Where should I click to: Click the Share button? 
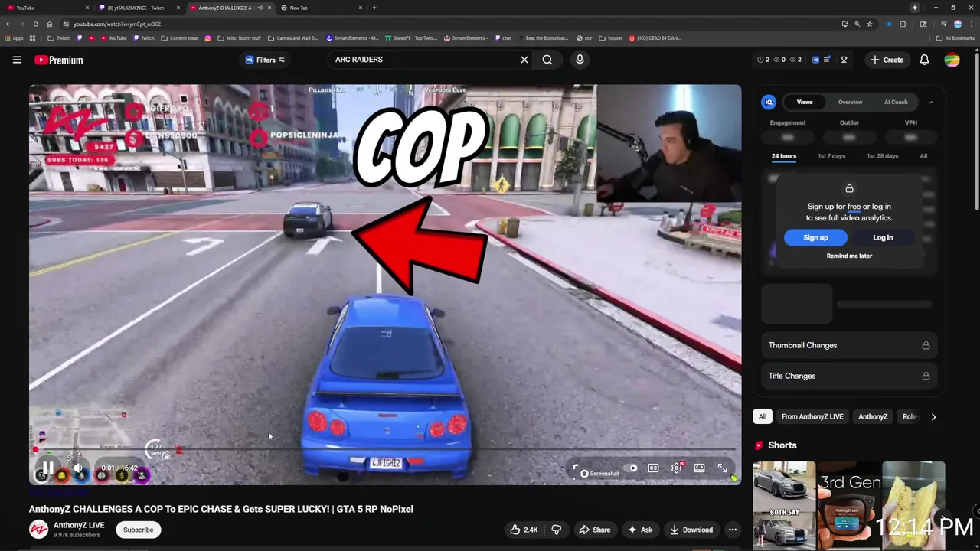pos(595,530)
